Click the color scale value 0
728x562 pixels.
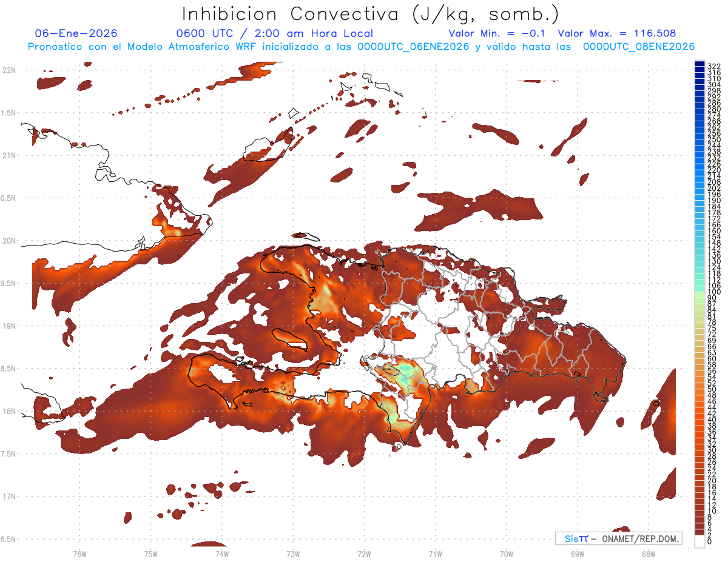pyautogui.click(x=710, y=542)
